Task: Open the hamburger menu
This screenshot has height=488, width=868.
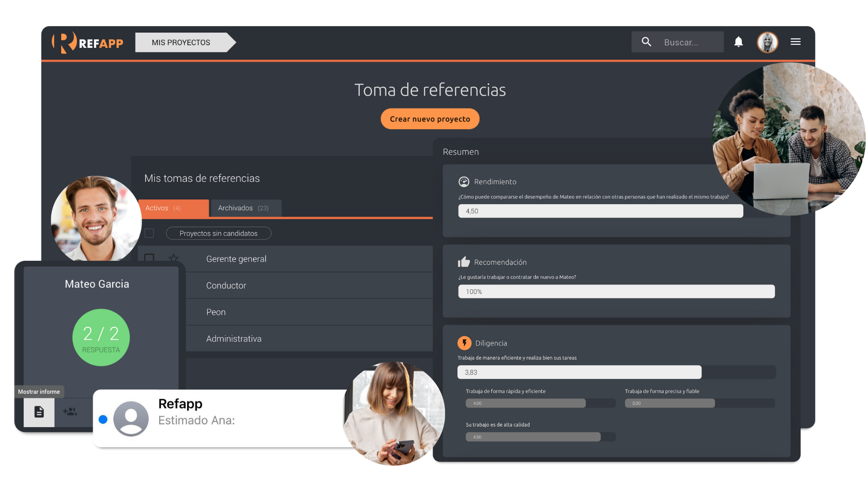Action: point(796,42)
